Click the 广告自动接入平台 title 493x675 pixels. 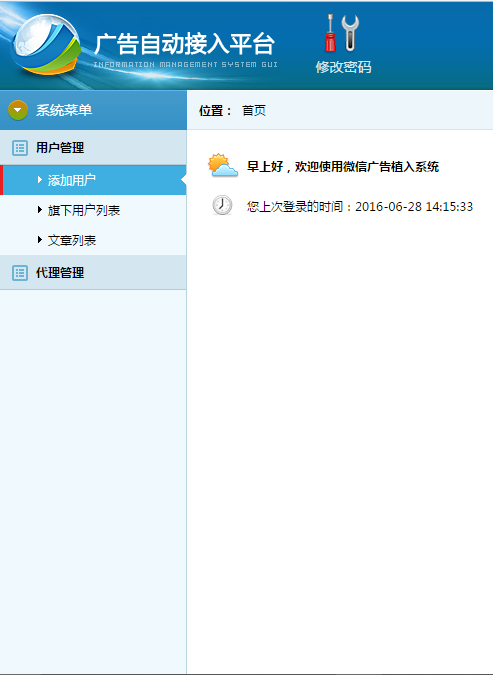pyautogui.click(x=184, y=44)
